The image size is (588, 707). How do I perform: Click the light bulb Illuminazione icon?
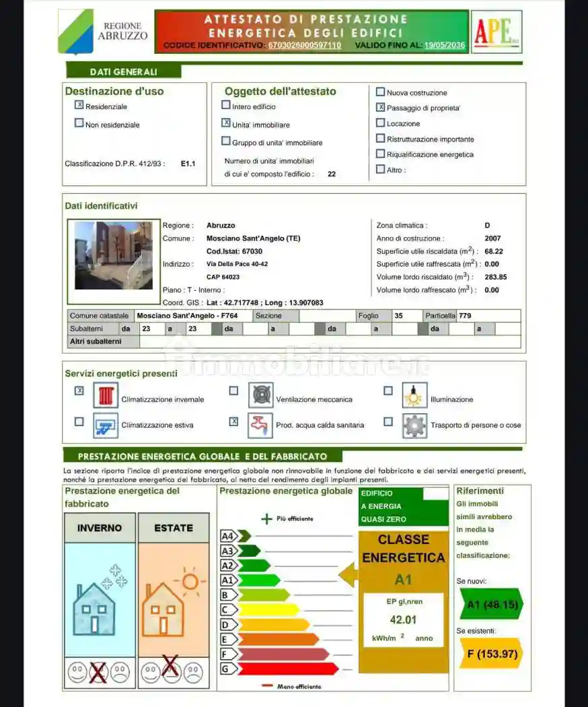(414, 395)
